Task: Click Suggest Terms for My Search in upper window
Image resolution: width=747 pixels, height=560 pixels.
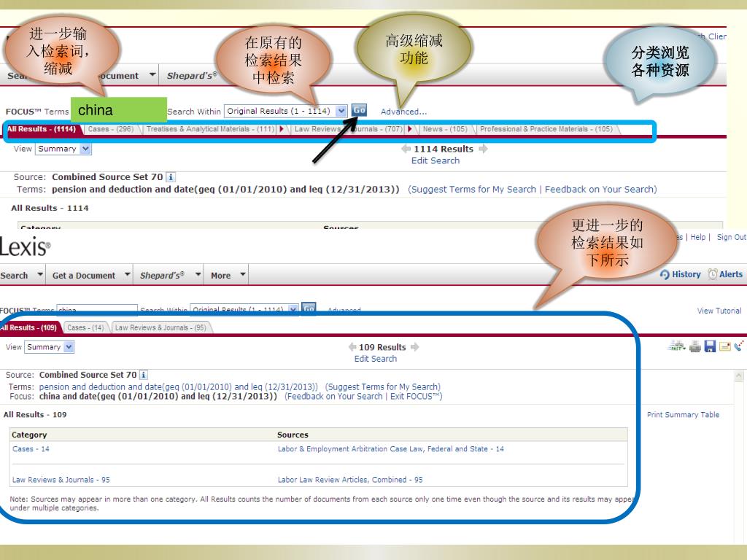Action: 473,190
